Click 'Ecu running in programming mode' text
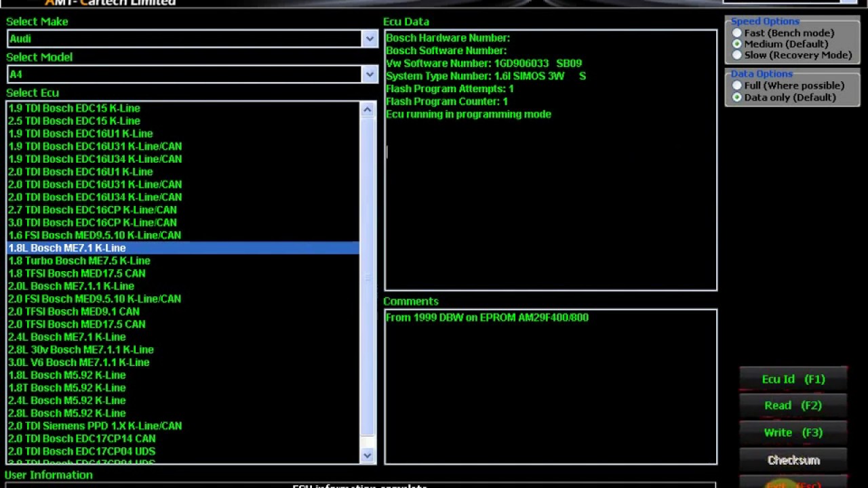The width and height of the screenshot is (868, 488). [x=469, y=114]
